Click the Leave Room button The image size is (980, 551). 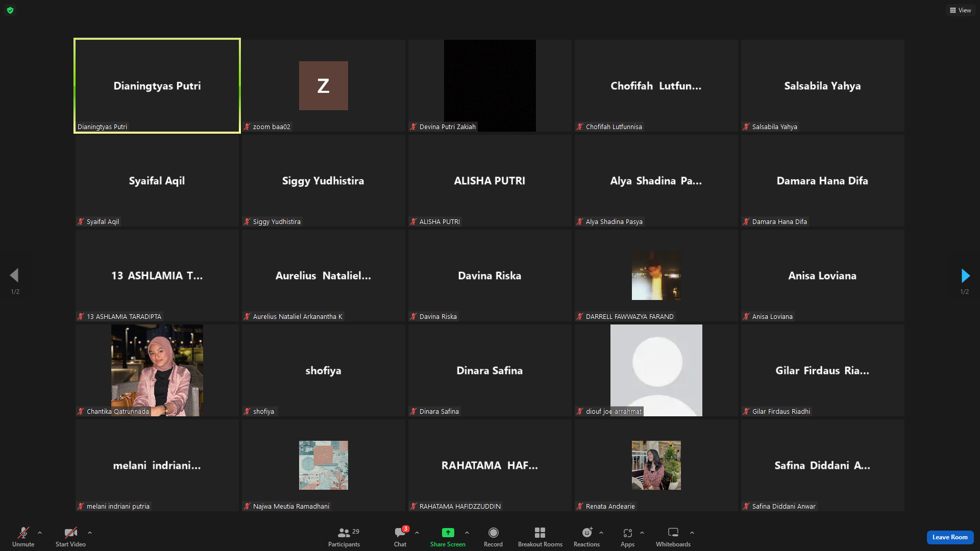tap(950, 537)
